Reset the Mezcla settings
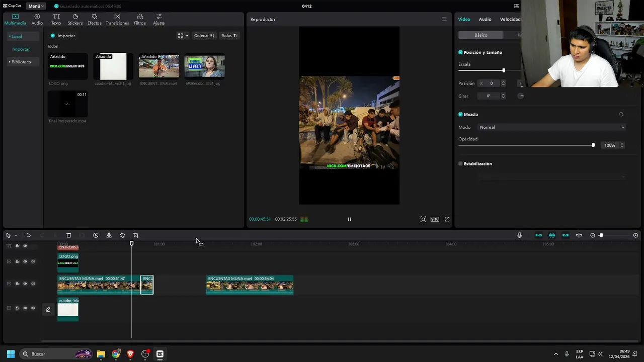The height and width of the screenshot is (362, 644). point(621,115)
